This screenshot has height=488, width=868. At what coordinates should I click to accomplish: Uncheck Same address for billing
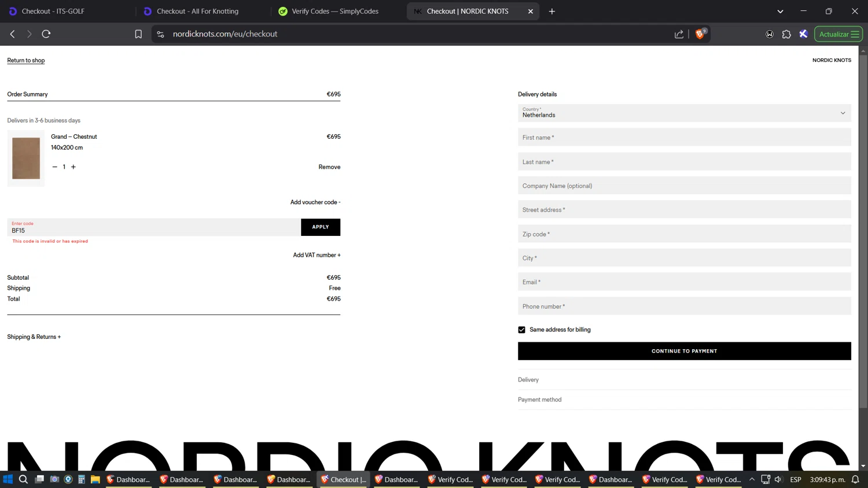tap(521, 330)
